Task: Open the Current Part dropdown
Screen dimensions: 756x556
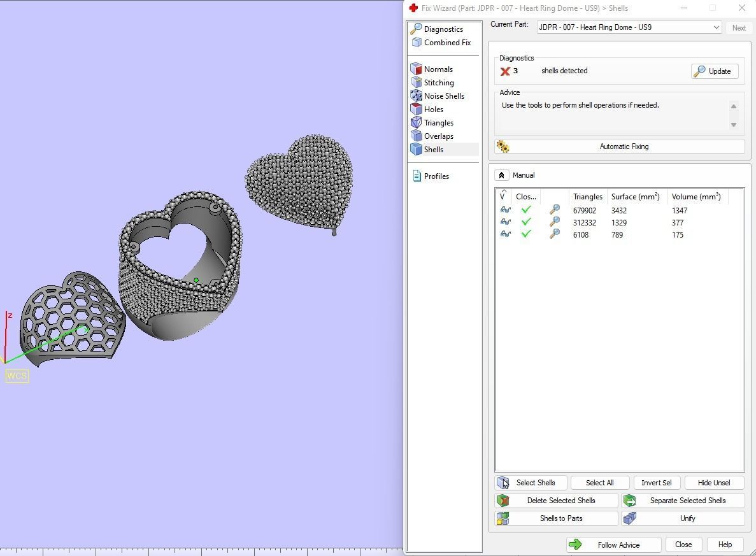Action: tap(629, 27)
